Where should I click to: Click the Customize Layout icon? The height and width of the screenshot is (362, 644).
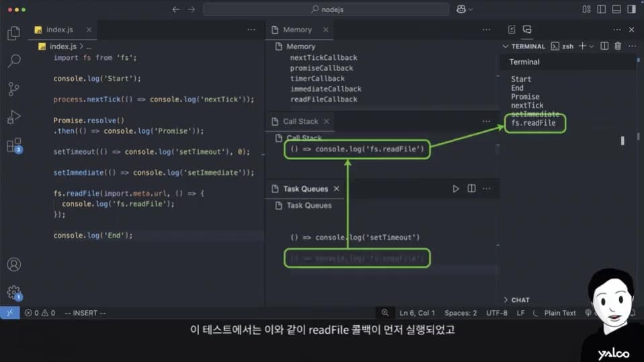pos(586,9)
